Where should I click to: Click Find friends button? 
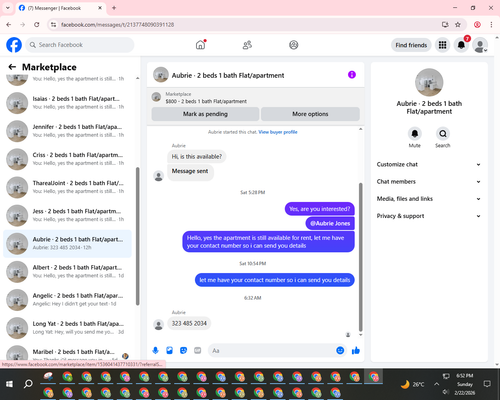coord(411,45)
